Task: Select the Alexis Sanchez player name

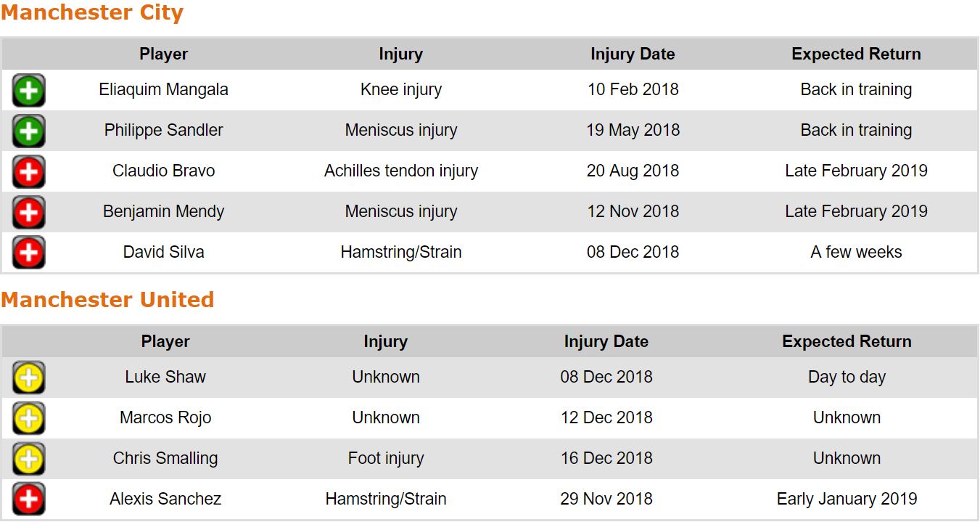Action: point(165,499)
